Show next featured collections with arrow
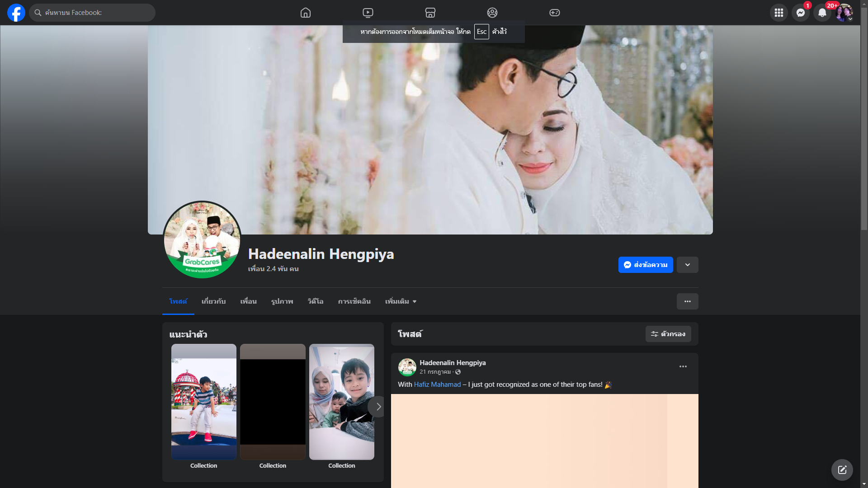The height and width of the screenshot is (488, 868). [x=378, y=407]
